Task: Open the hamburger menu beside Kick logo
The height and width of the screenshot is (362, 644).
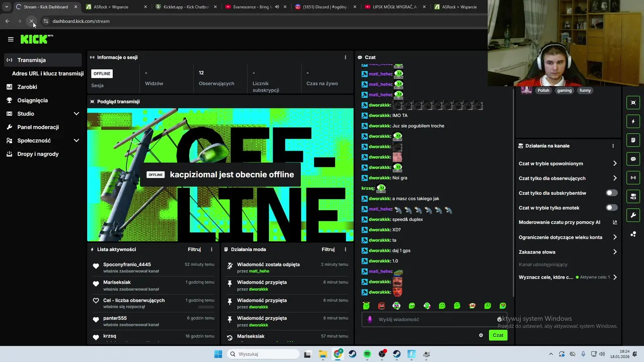Action: (x=11, y=39)
